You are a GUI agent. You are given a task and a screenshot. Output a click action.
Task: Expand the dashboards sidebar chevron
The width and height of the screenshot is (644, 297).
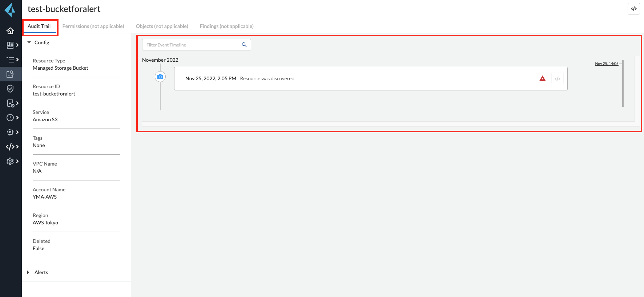(x=17, y=45)
